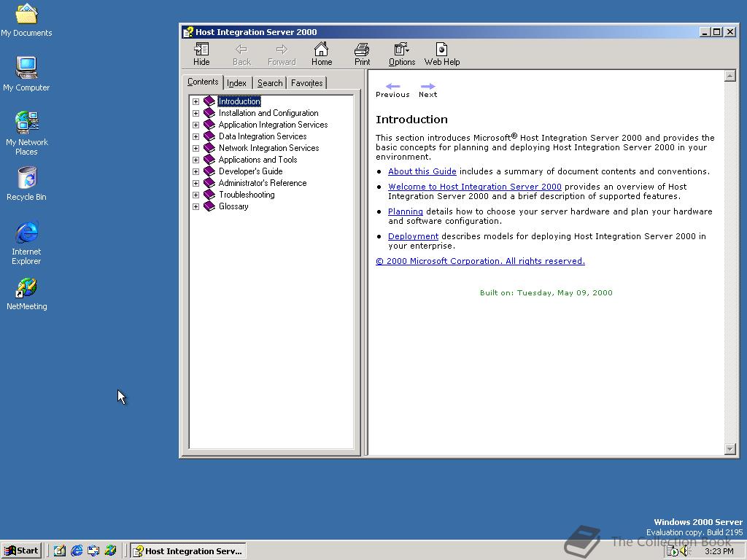The image size is (747, 560).
Task: Click Host Integration Server taskbar button
Action: click(x=189, y=551)
